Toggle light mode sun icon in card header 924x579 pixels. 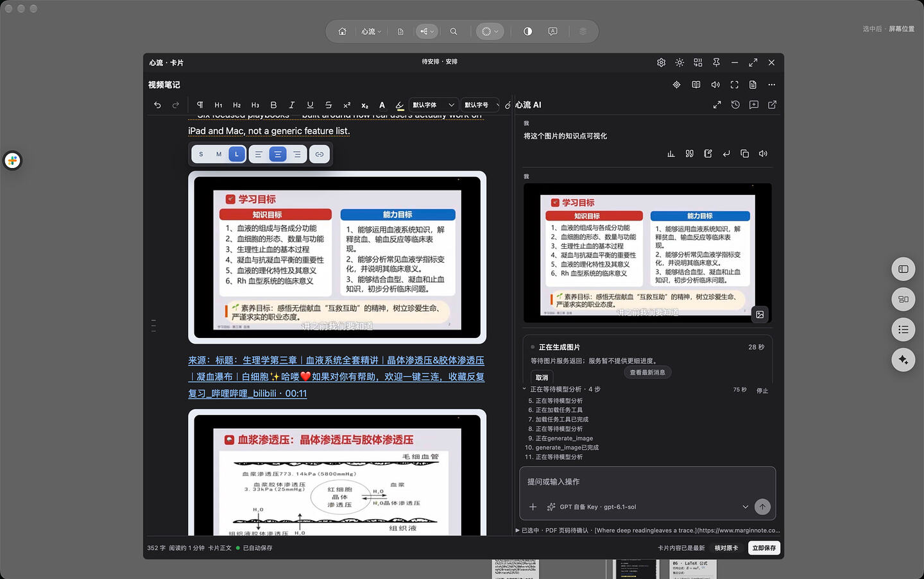point(680,62)
